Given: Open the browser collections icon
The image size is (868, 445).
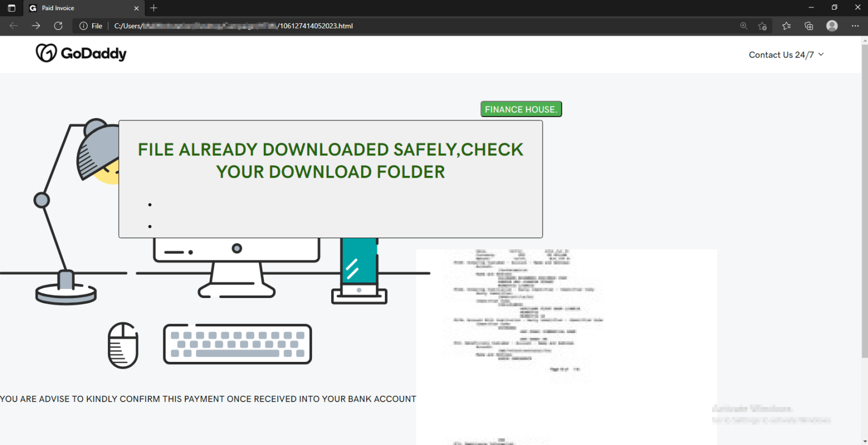Looking at the screenshot, I should [809, 25].
